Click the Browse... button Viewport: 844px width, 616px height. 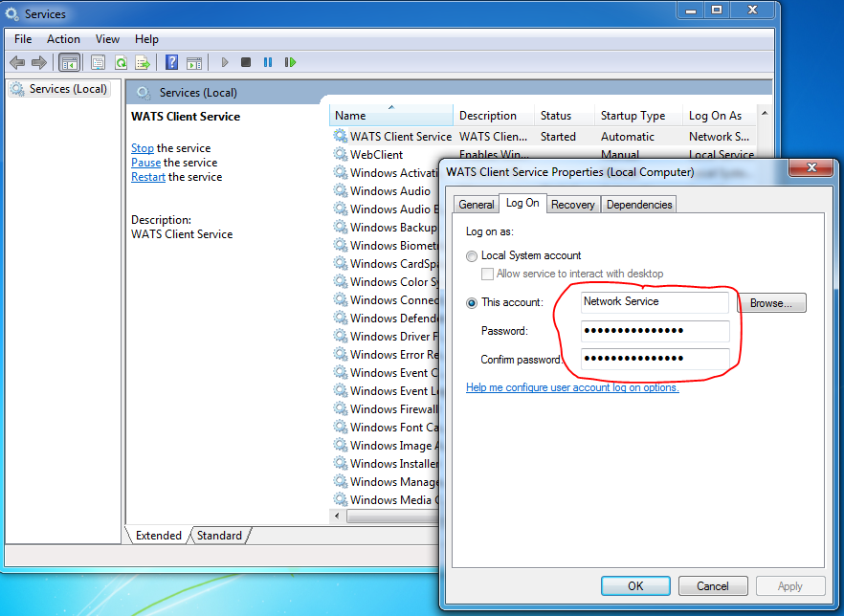tap(771, 303)
